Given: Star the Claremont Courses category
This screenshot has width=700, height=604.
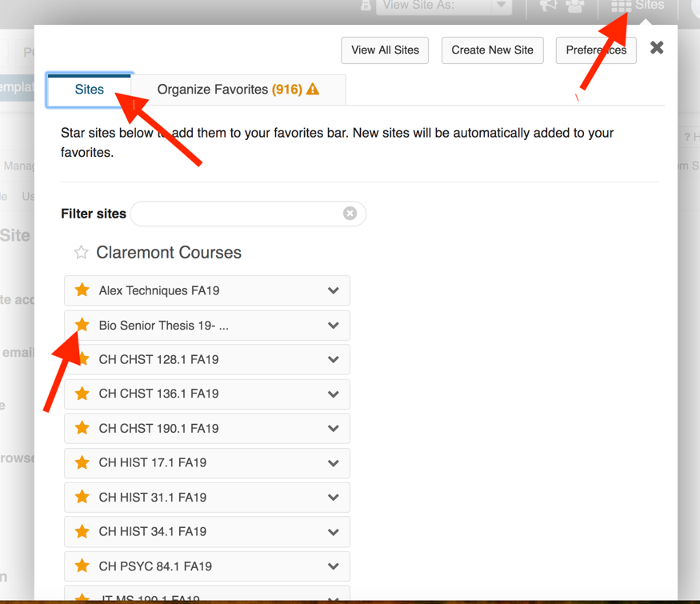Looking at the screenshot, I should pos(82,252).
